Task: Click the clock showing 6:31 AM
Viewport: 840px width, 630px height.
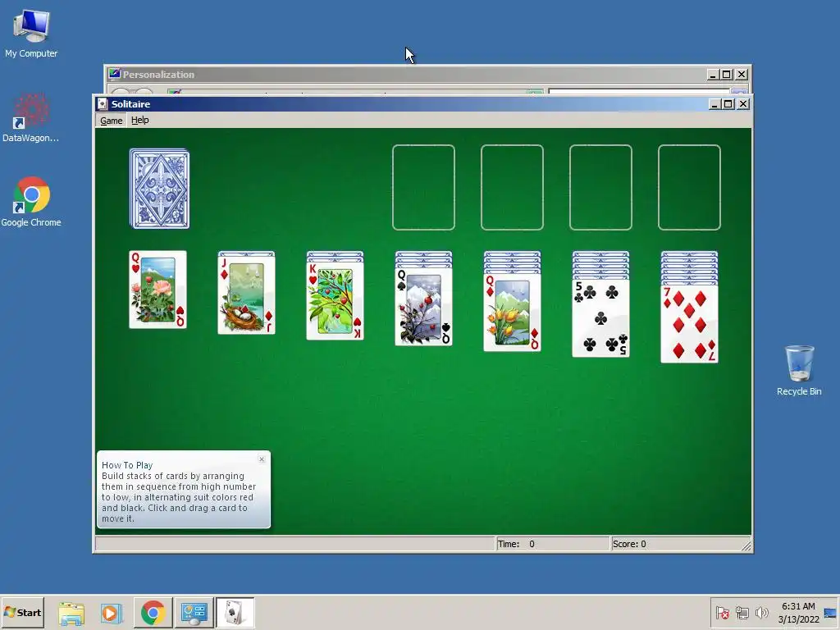Action: (x=798, y=612)
